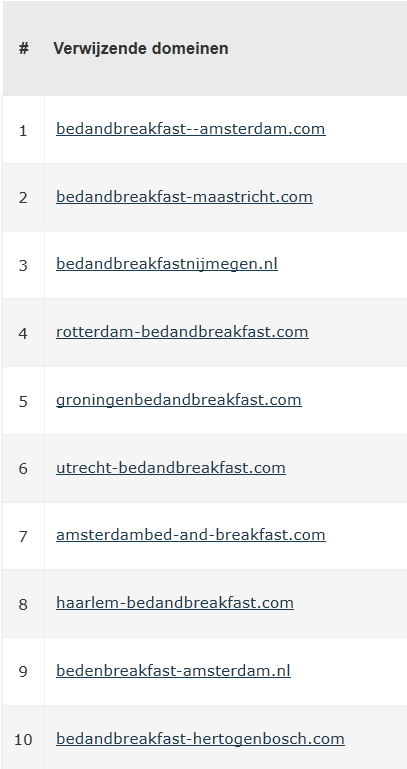Open the bedandbreakfast-maastricht.com link
407x769 pixels.
pos(184,197)
